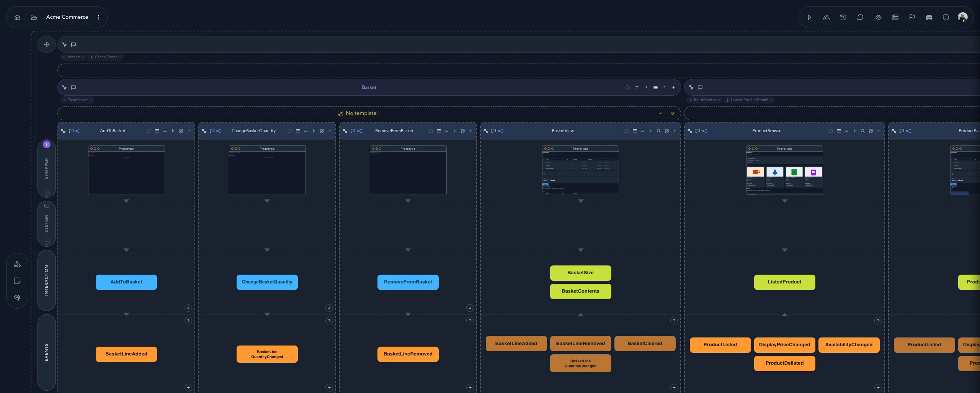This screenshot has width=980, height=393.
Task: Click the play icon in the top toolbar
Action: (809, 17)
